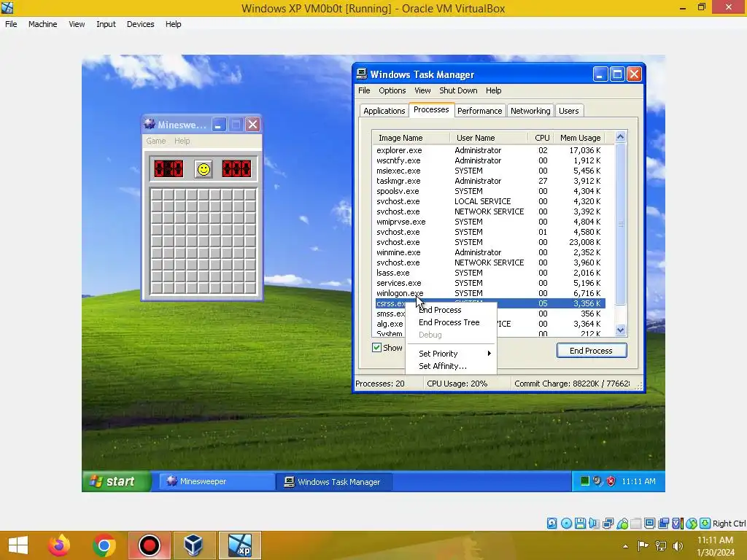Click process list scroll down arrow
The width and height of the screenshot is (747, 560).
pos(620,330)
